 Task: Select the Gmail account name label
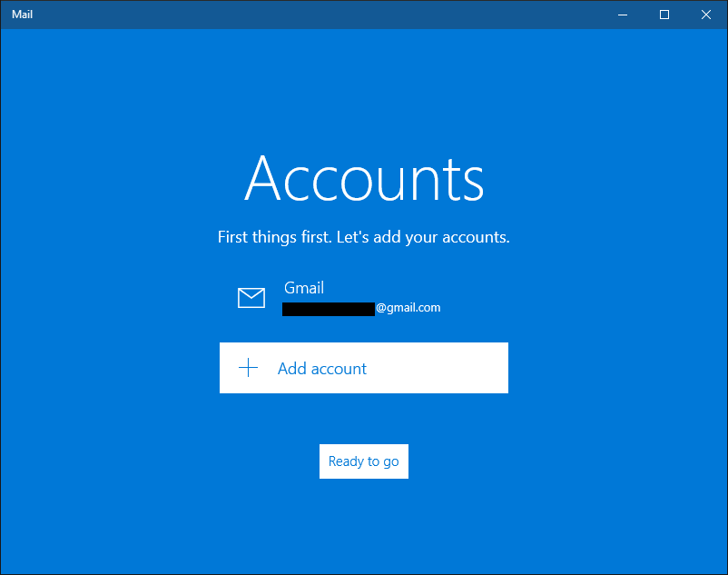(x=304, y=288)
